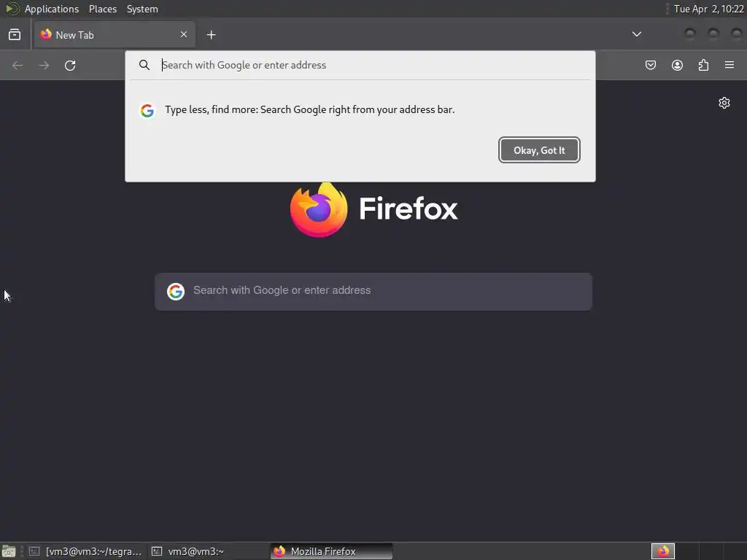Open the Extensions puzzle icon
747x560 pixels.
(703, 65)
